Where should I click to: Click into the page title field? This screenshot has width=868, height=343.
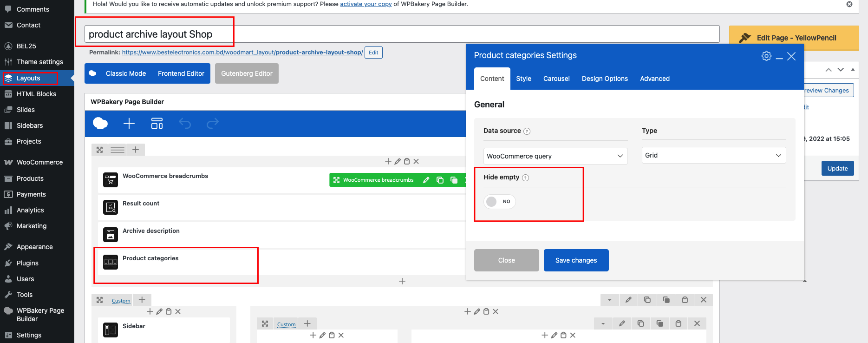click(x=402, y=34)
